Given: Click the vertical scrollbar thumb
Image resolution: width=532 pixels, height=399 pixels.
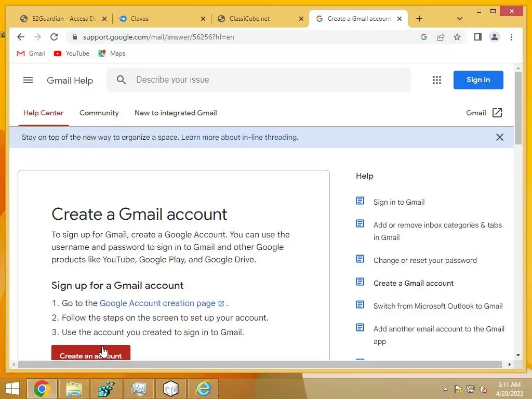Looking at the screenshot, I should pos(518,108).
